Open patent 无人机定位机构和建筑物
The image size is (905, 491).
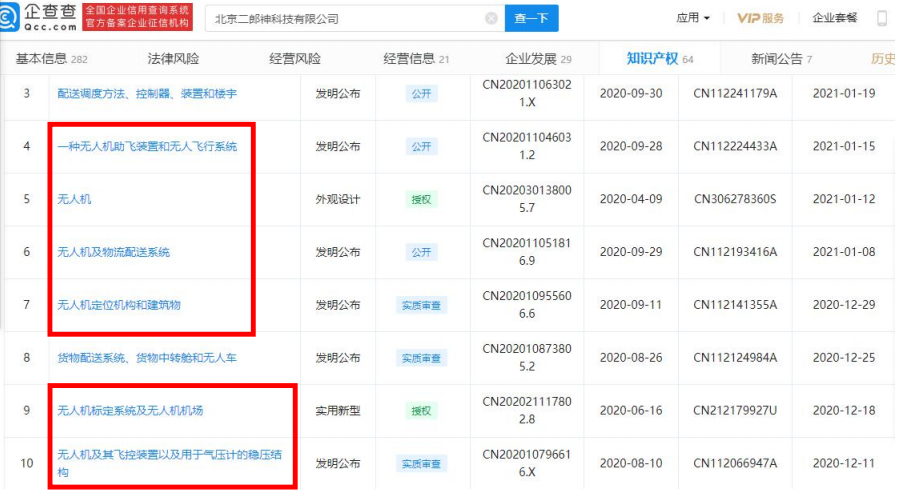pyautogui.click(x=118, y=305)
